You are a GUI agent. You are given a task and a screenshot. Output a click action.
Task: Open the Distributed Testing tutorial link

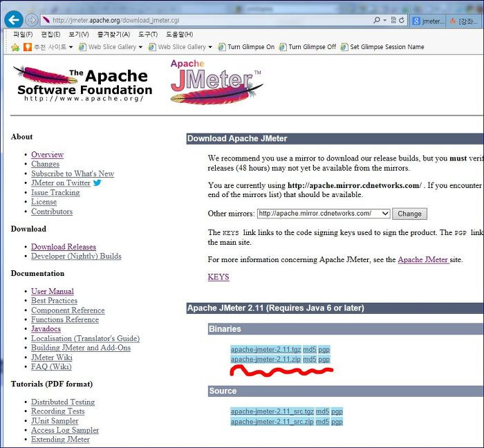click(x=63, y=402)
